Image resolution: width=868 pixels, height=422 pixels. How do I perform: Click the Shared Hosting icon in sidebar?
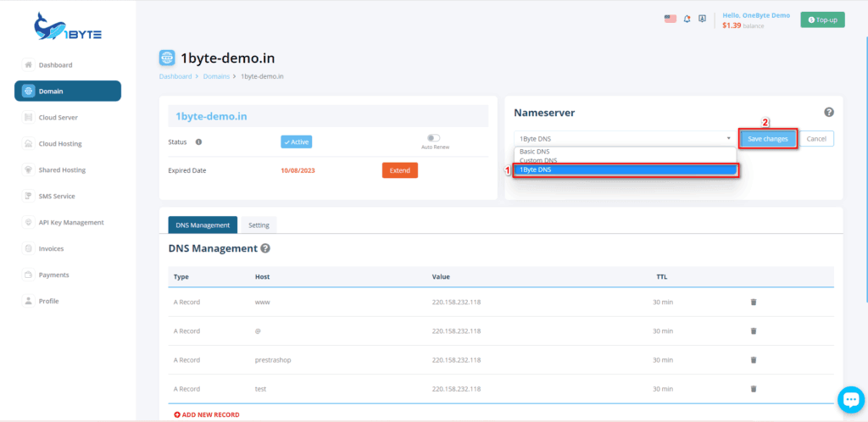28,169
